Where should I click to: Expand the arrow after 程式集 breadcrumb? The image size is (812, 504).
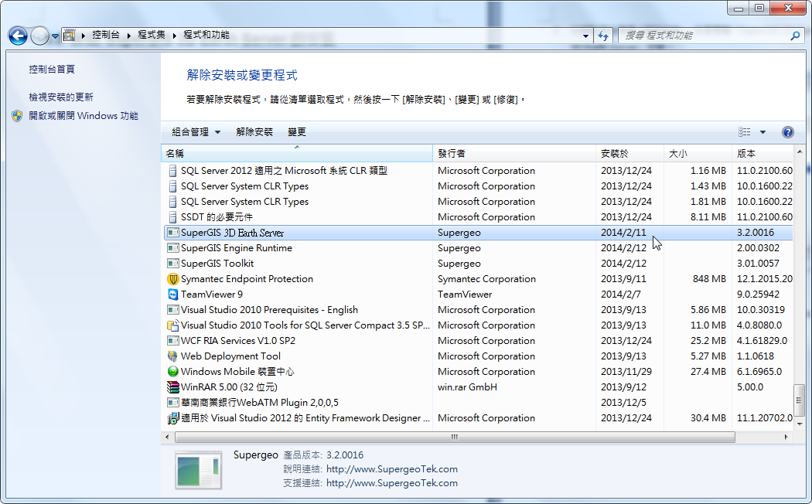coord(174,36)
